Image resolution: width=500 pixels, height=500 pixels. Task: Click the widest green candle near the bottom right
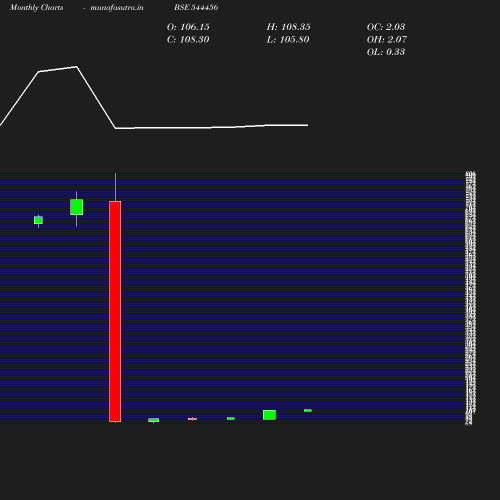point(269,415)
